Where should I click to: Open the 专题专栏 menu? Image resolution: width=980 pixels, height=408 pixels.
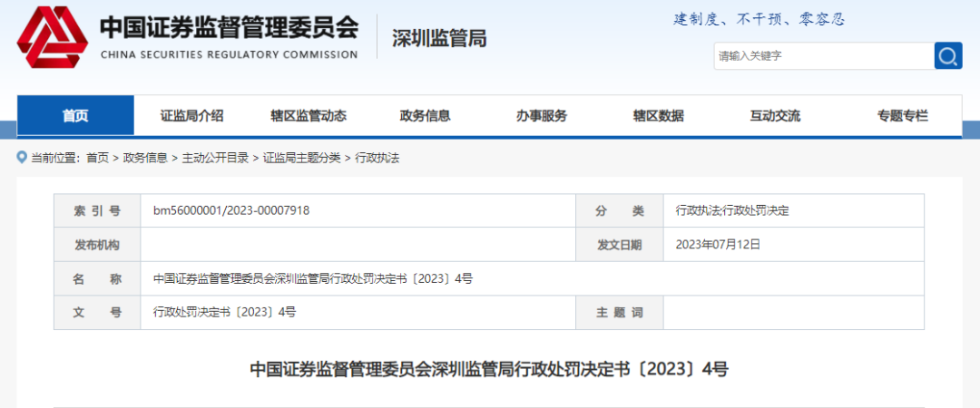pos(903,115)
